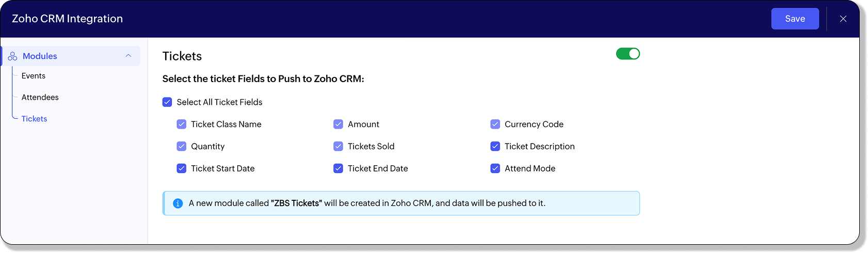The width and height of the screenshot is (868, 253).
Task: Uncheck Ticket Start Date checkbox
Action: click(x=182, y=168)
